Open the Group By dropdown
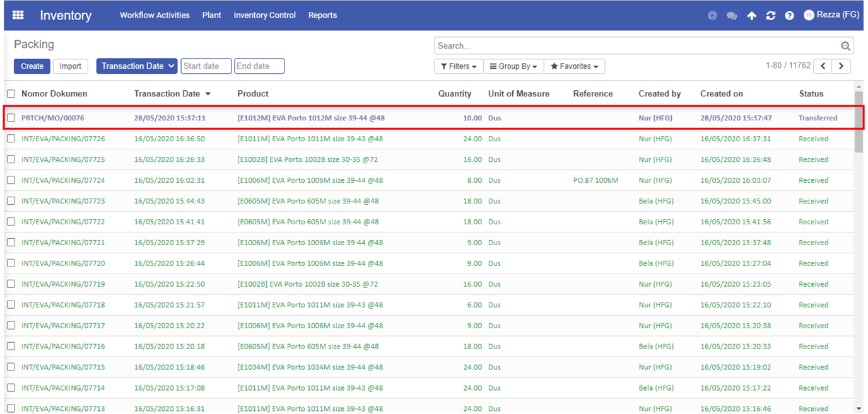Viewport: 868px width, 414px height. click(513, 66)
